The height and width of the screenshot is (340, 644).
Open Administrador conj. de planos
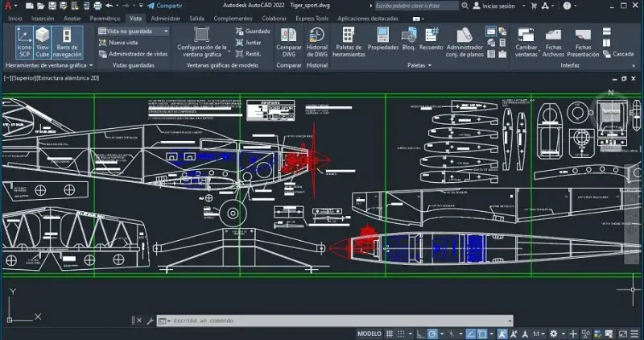[x=464, y=43]
